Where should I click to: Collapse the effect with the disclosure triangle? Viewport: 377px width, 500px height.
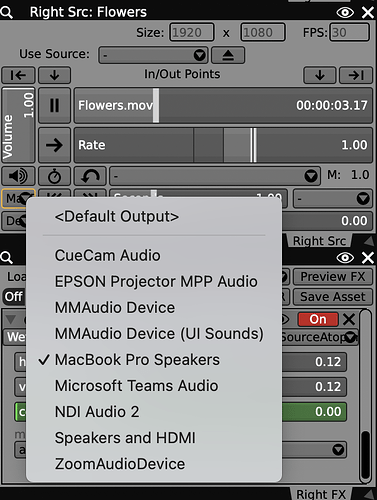11,319
